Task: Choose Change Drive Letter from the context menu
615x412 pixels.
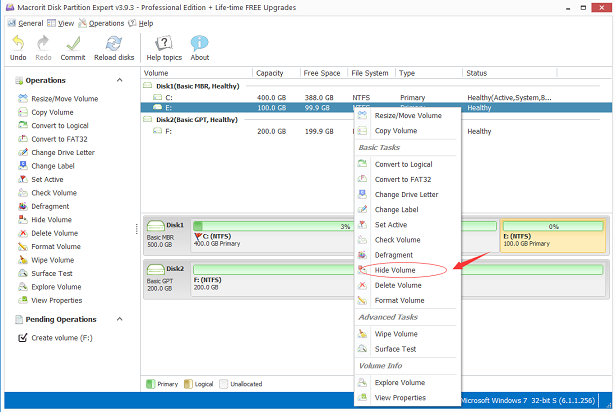Action: click(407, 195)
